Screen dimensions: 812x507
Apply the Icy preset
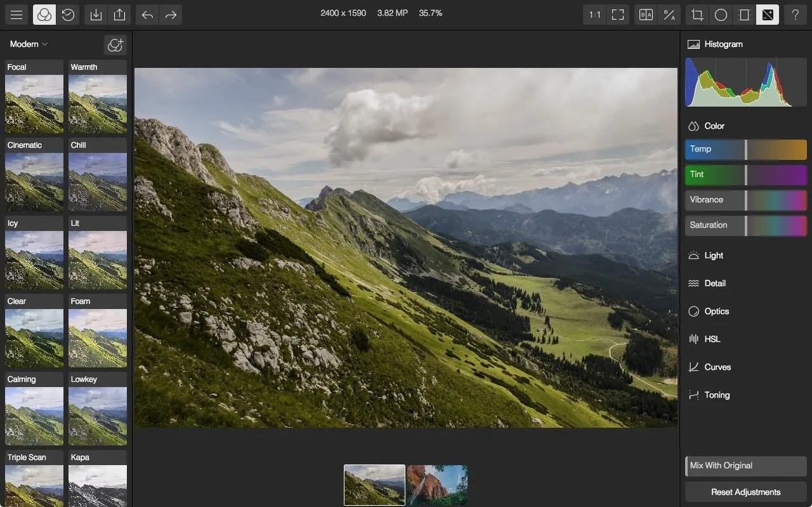[x=34, y=253]
